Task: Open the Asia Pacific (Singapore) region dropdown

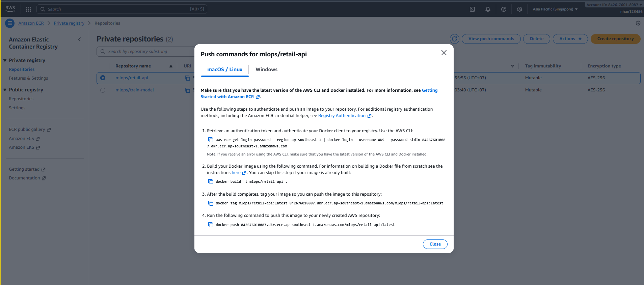Action: point(555,9)
